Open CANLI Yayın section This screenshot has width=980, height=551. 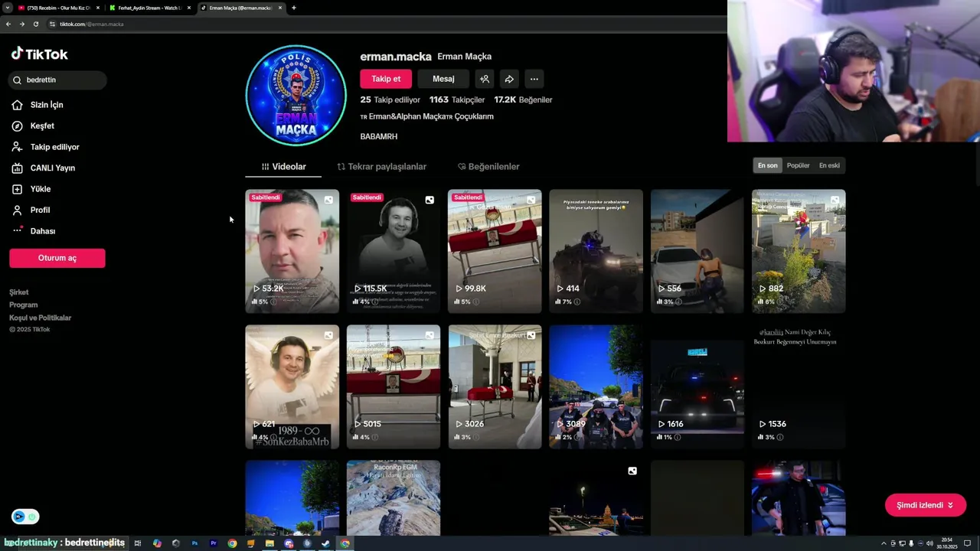click(x=52, y=168)
